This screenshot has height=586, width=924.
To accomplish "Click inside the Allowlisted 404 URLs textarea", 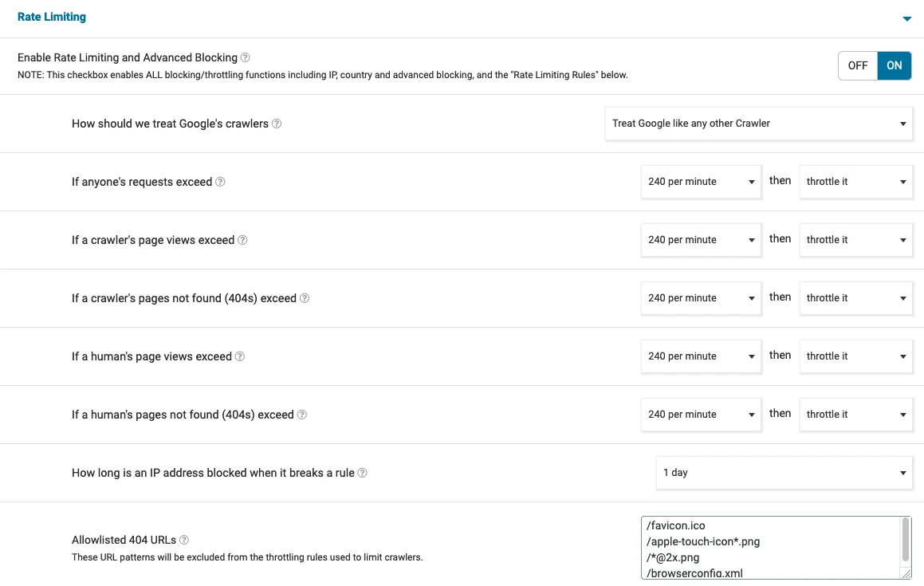I will [x=765, y=548].
